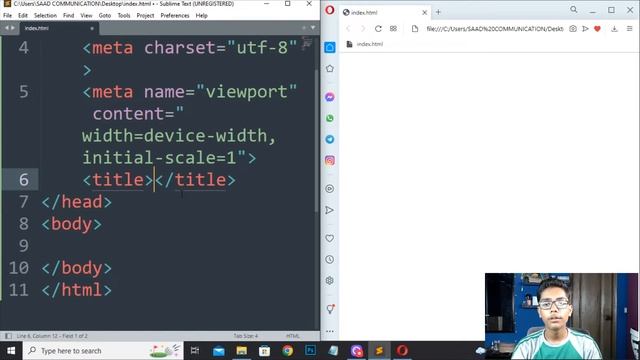The image size is (640, 360).
Task: Open Photoshop from the taskbar
Action: (x=310, y=351)
